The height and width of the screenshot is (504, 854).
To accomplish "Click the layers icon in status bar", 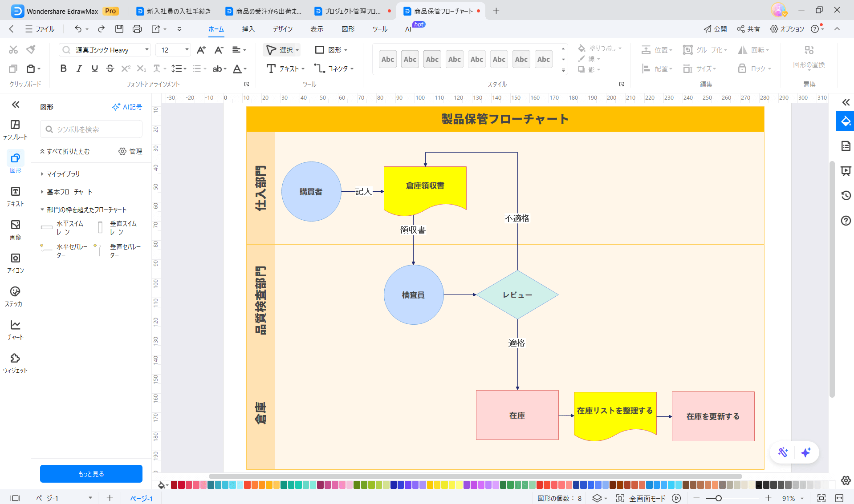I will (597, 498).
